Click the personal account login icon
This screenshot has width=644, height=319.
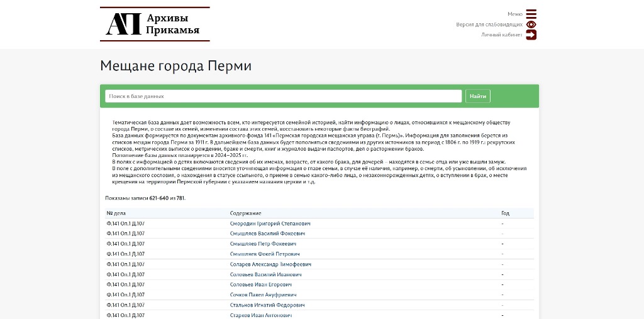click(x=531, y=35)
